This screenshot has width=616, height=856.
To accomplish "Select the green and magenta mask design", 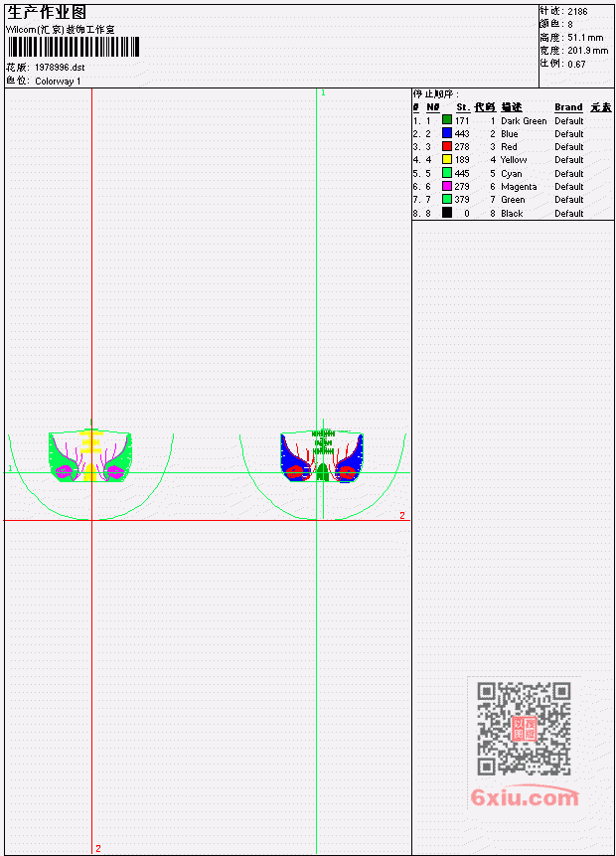I will 90,456.
